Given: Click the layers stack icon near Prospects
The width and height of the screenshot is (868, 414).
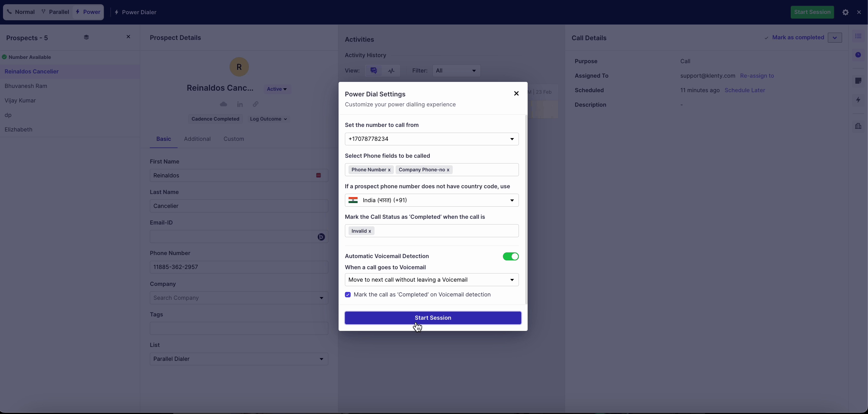Looking at the screenshot, I should 86,37.
